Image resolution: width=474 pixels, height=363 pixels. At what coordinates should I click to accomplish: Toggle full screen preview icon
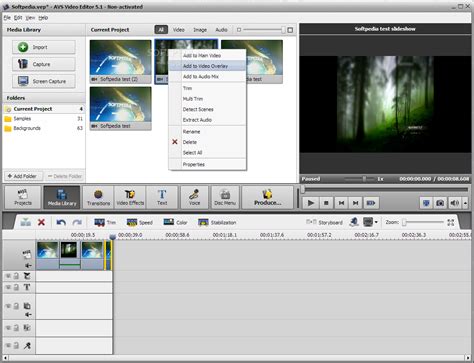(x=426, y=203)
